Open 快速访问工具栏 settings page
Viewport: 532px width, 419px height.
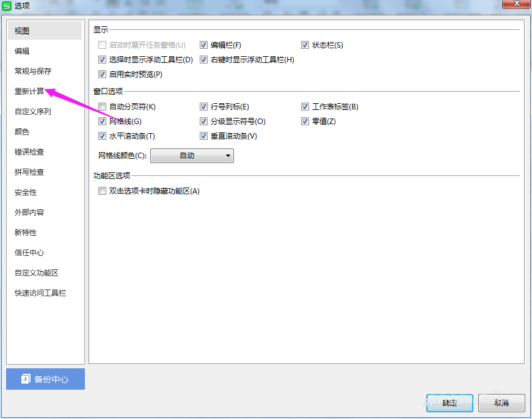pyautogui.click(x=40, y=293)
